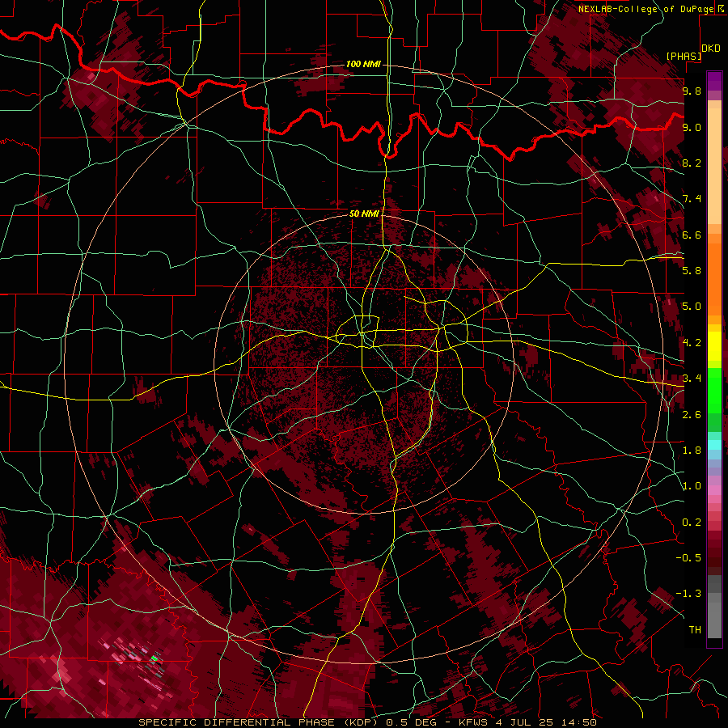This screenshot has height=728, width=728.
Task: Click the bright green KDP pixel in southwest echoes
Action: pyautogui.click(x=154, y=658)
